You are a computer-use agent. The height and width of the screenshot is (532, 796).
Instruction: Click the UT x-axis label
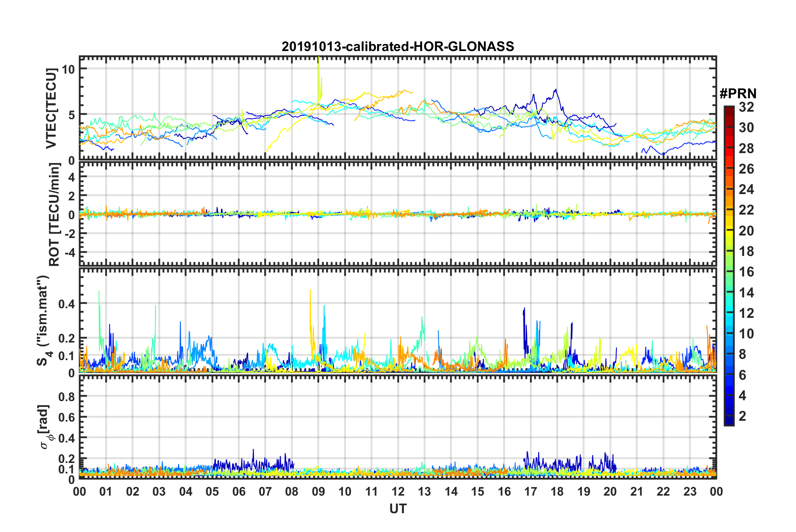click(398, 509)
